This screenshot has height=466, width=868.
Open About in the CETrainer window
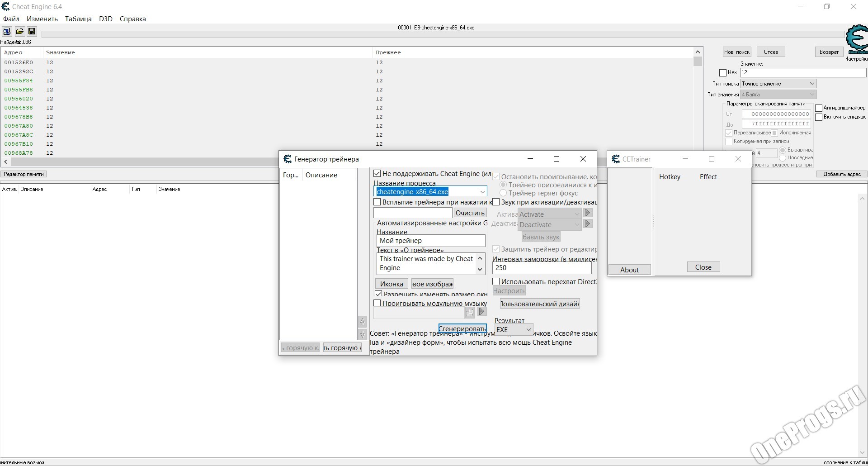[x=630, y=269]
